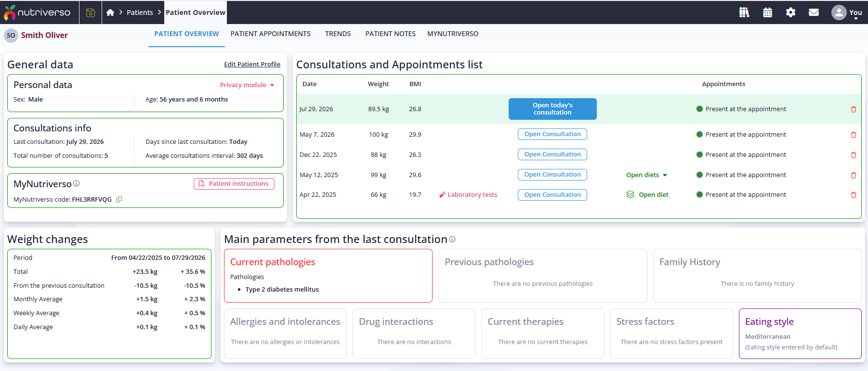Viewport: 868px width, 371px height.
Task: Open today's consultation button
Action: tap(552, 109)
